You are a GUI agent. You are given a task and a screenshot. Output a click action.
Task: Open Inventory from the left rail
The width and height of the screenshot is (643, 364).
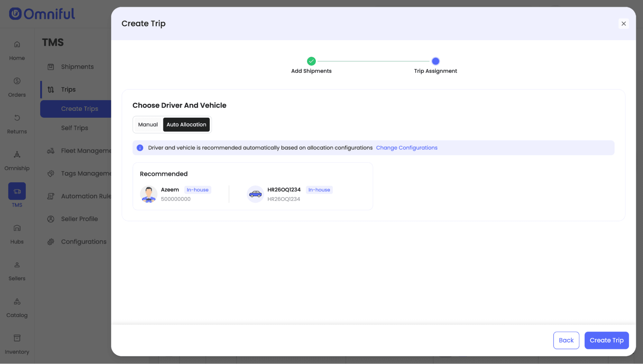click(x=17, y=338)
